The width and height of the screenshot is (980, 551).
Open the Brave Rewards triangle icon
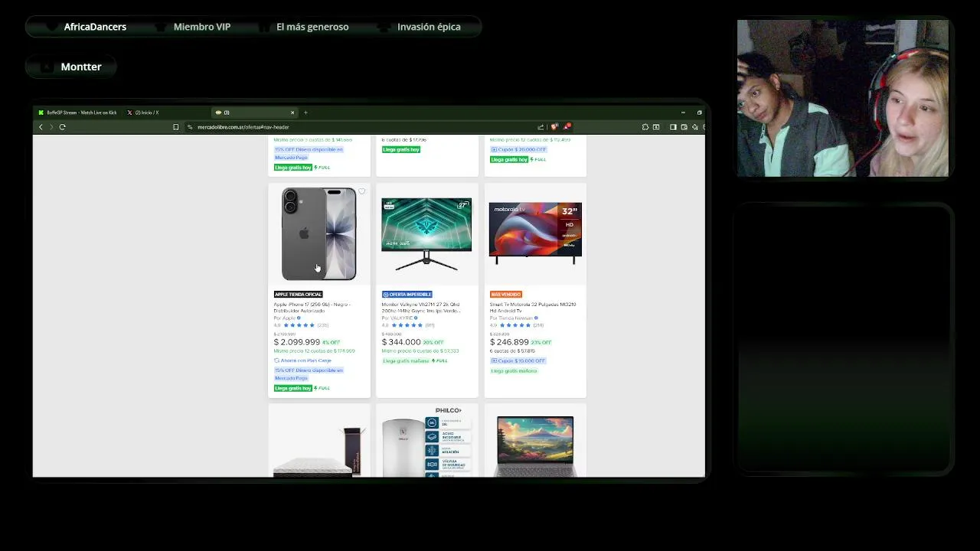click(567, 126)
